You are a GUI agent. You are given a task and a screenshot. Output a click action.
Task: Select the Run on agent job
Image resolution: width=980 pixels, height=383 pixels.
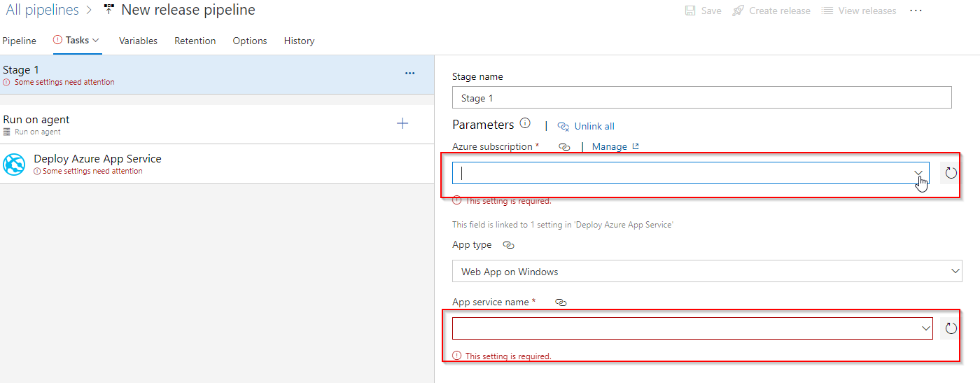217,125
